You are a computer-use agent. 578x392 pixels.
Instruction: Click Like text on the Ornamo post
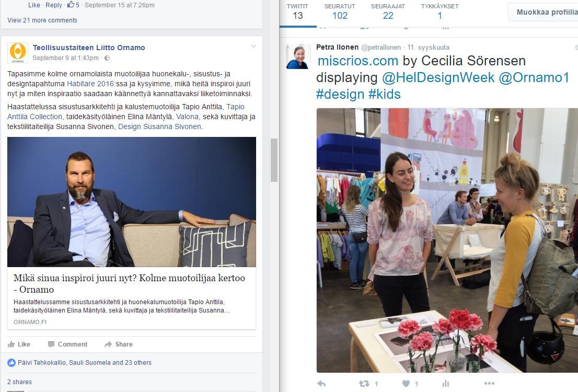click(24, 344)
